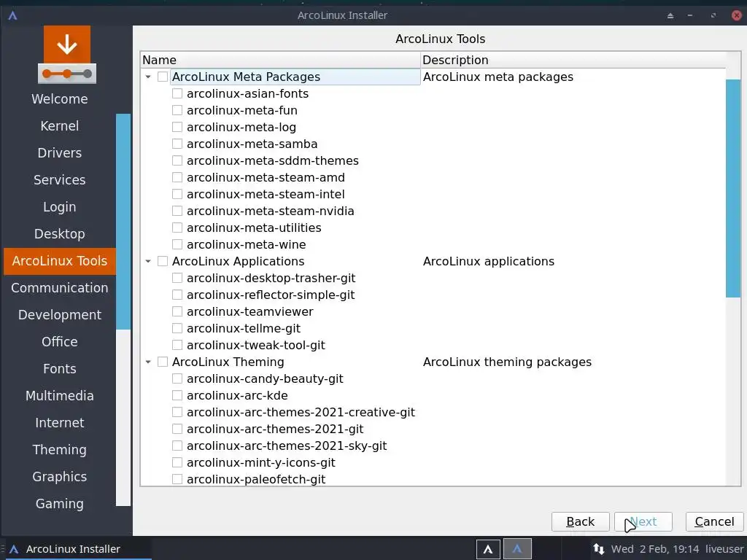
Task: Switch to the blue ArcoLinux workspace icon
Action: (x=517, y=549)
